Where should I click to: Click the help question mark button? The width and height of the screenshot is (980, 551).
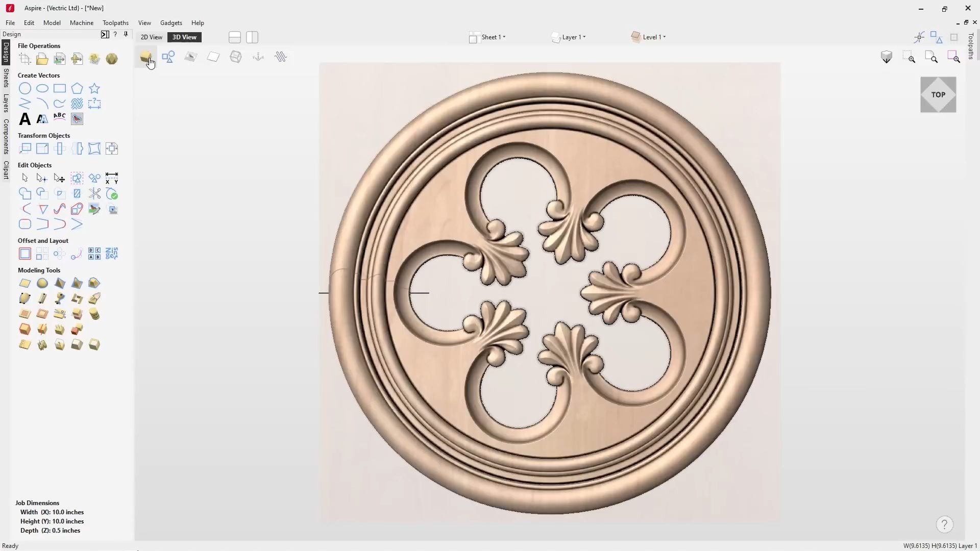(944, 524)
